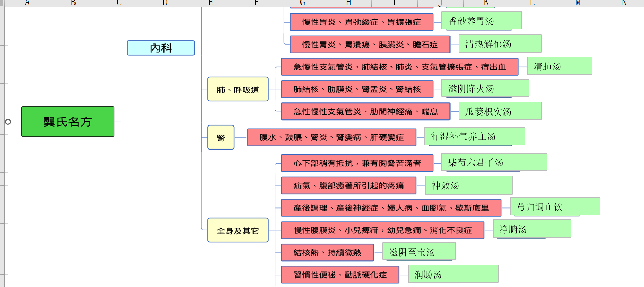Select the 全身及其它 category box
The height and width of the screenshot is (287, 644).
pyautogui.click(x=238, y=230)
